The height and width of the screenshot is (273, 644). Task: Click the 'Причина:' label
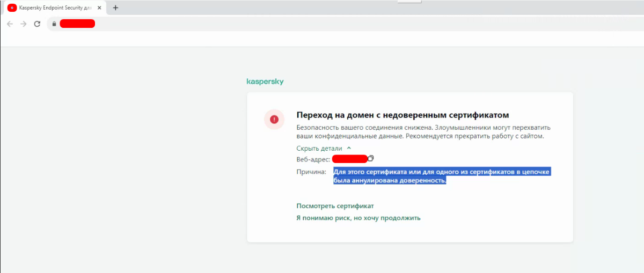pos(311,172)
